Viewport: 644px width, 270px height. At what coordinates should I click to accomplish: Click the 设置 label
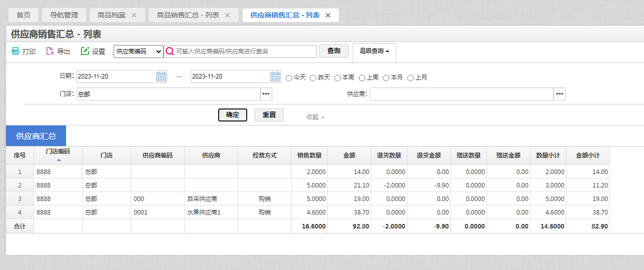[99, 51]
